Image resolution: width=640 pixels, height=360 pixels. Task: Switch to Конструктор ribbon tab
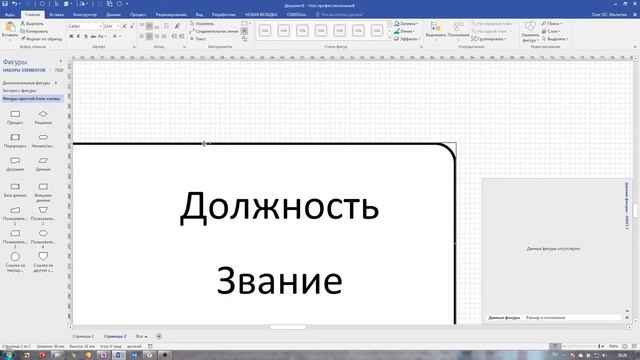[84, 15]
